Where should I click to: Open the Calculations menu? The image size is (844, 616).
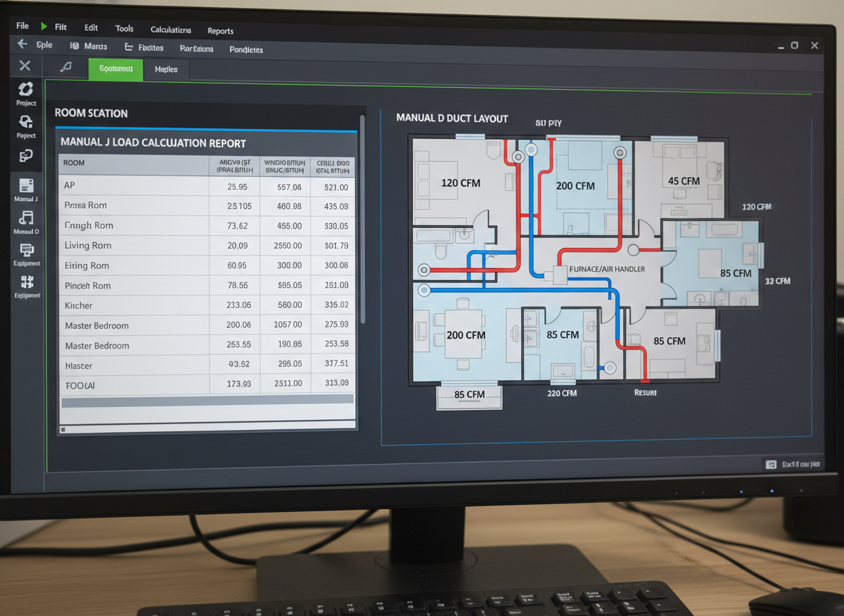tap(170, 30)
